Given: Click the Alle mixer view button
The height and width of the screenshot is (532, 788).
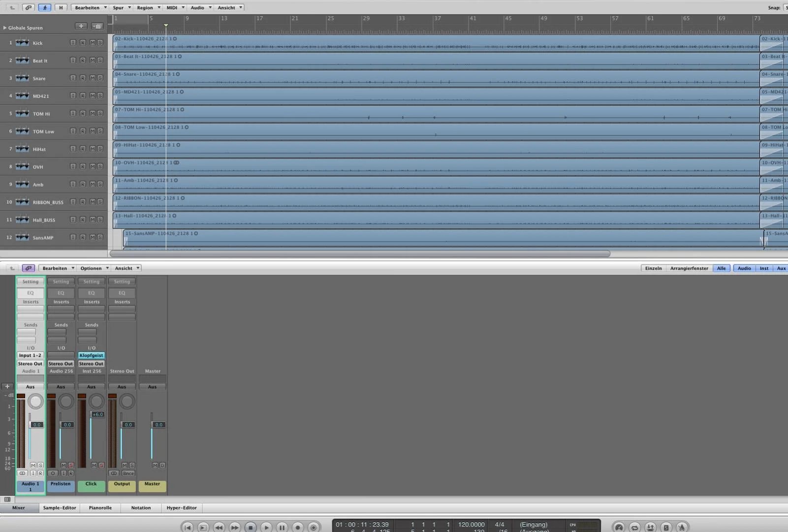Looking at the screenshot, I should pyautogui.click(x=721, y=268).
